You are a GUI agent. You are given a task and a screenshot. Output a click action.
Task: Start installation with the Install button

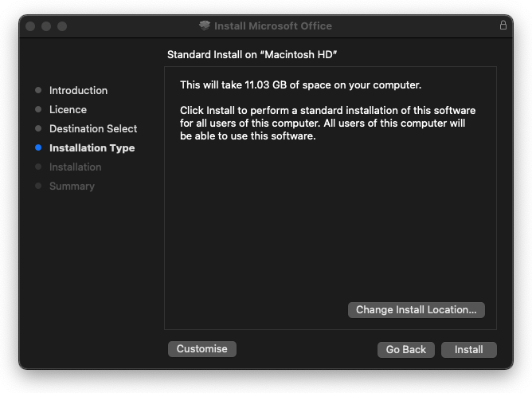pos(469,349)
